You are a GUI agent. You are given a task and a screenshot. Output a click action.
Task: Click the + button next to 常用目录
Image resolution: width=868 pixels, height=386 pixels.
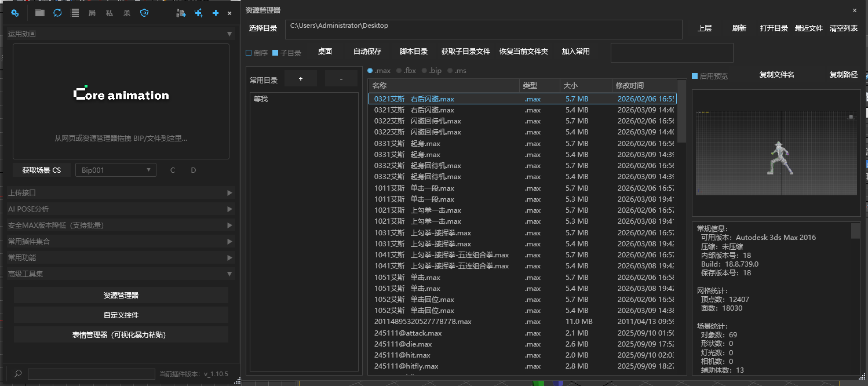(x=300, y=79)
